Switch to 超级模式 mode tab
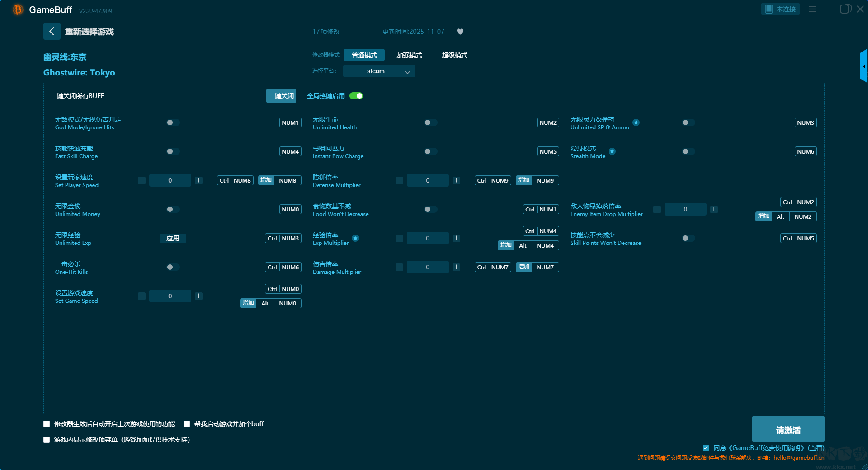This screenshot has width=868, height=470. [455, 55]
